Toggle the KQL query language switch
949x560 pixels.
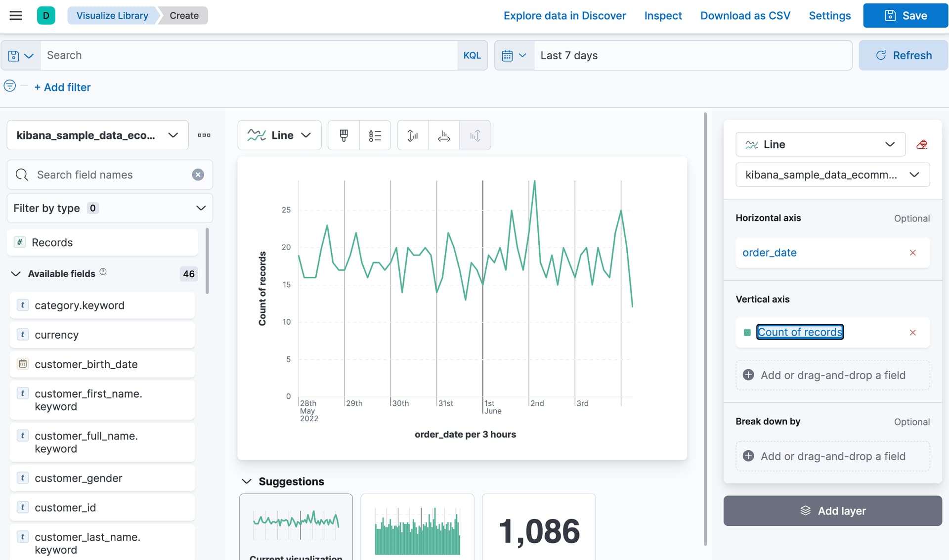pos(472,55)
